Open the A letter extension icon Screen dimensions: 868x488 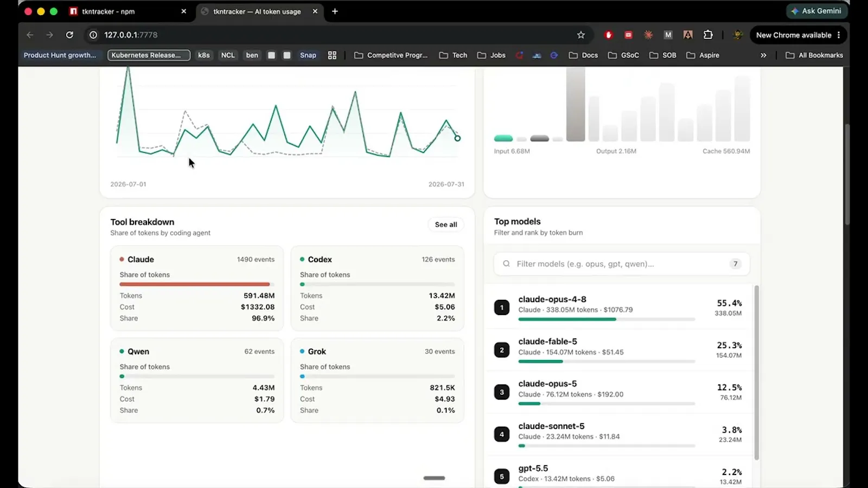pos(688,35)
